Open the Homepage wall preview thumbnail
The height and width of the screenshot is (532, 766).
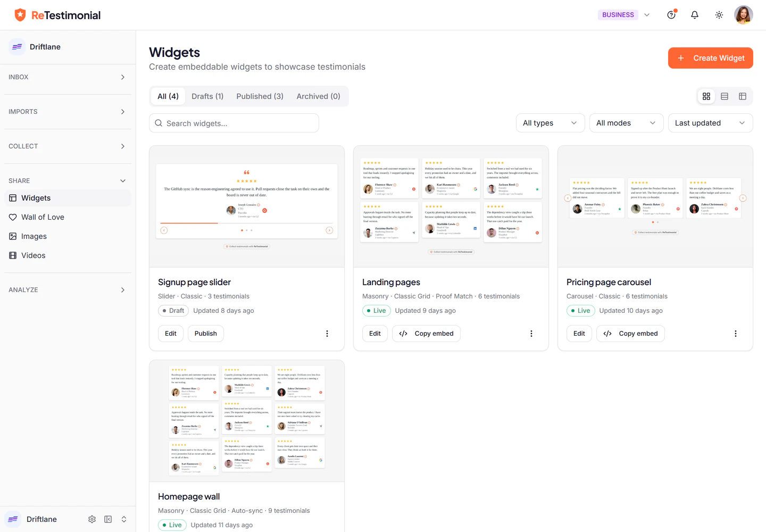(x=247, y=421)
